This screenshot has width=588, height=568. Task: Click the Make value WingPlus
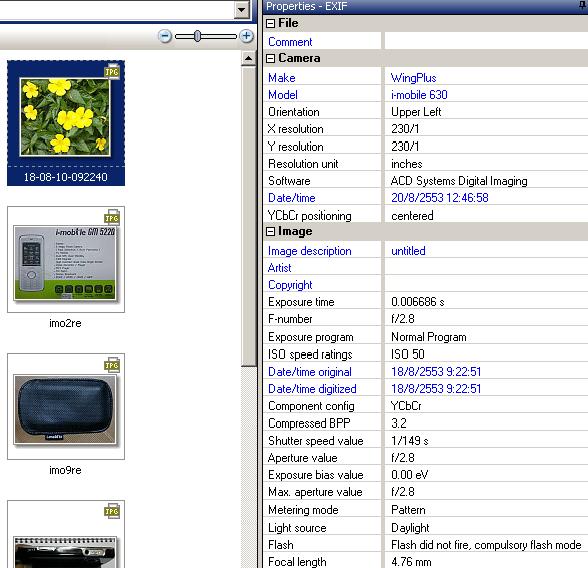414,78
